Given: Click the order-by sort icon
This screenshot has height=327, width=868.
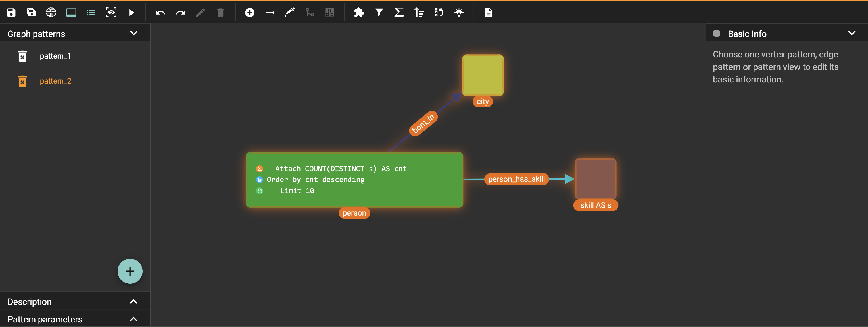Looking at the screenshot, I should pyautogui.click(x=419, y=13).
